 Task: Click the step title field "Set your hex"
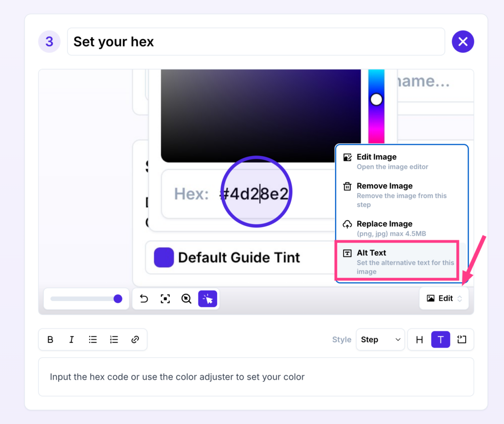tap(255, 42)
